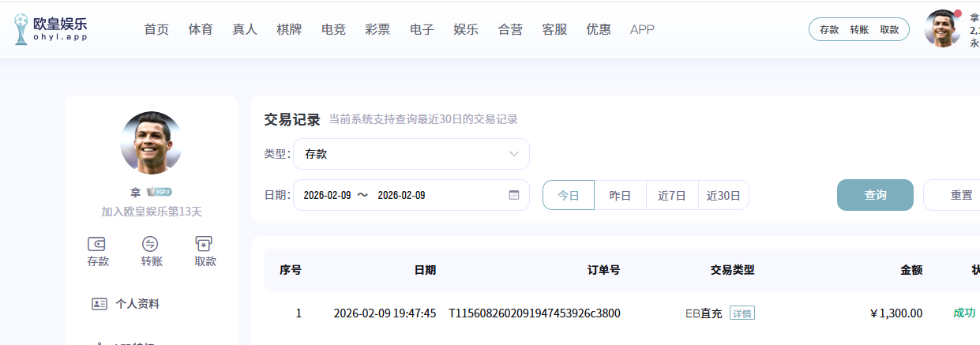Open 详情 link for EB直充 transaction
Screen dimensions: 980x345
tap(742, 313)
